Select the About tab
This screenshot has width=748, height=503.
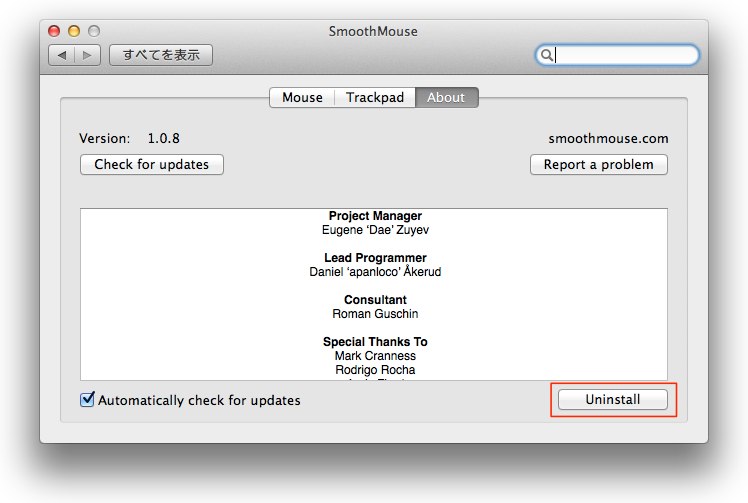[x=446, y=97]
